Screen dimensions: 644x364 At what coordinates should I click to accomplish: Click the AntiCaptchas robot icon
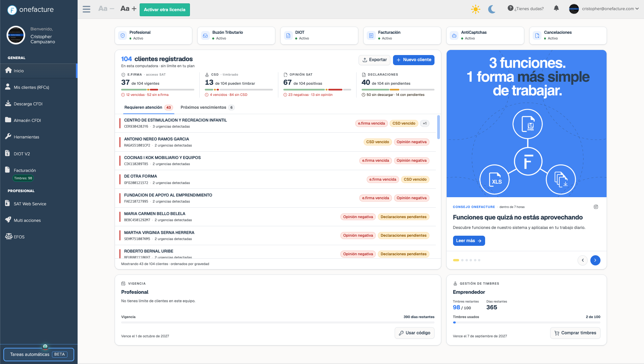[454, 35]
